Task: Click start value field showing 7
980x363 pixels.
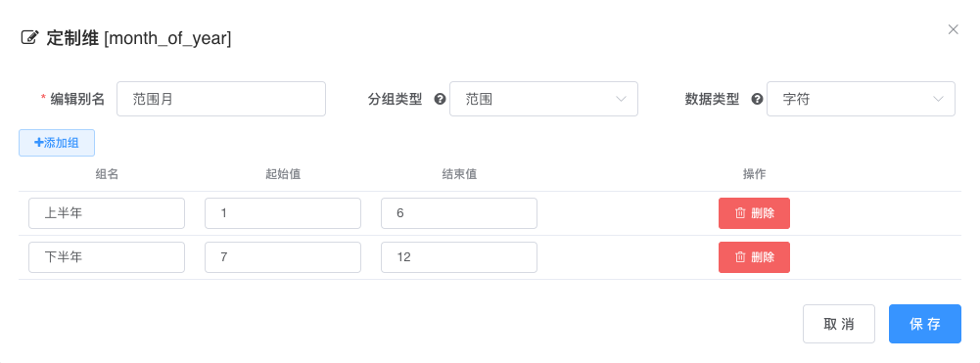Action: tap(283, 256)
